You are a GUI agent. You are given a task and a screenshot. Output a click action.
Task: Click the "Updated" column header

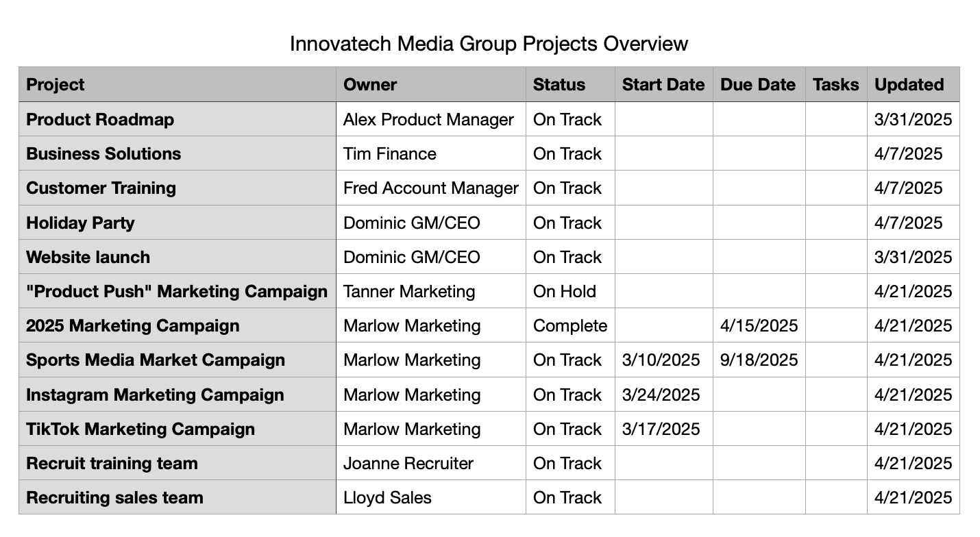coord(909,85)
